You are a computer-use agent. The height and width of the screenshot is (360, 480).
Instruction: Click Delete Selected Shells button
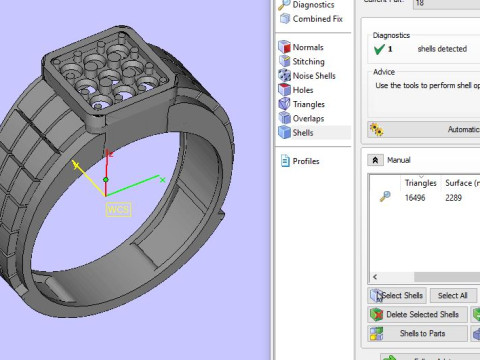point(418,314)
